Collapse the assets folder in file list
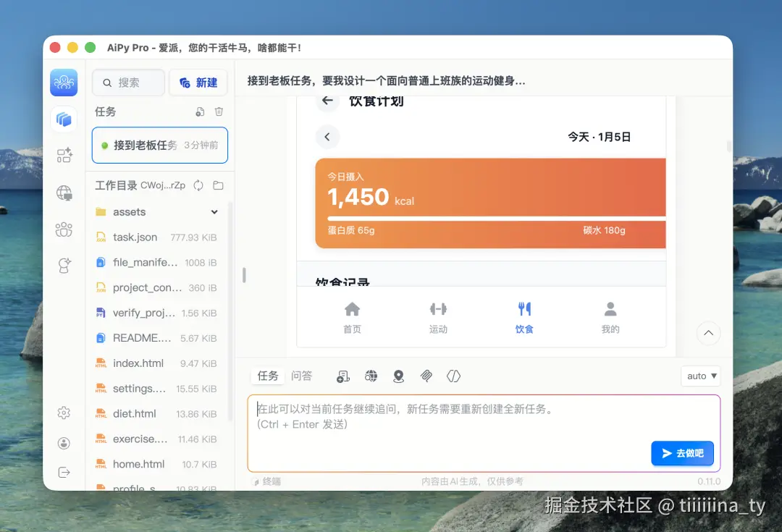 (214, 211)
